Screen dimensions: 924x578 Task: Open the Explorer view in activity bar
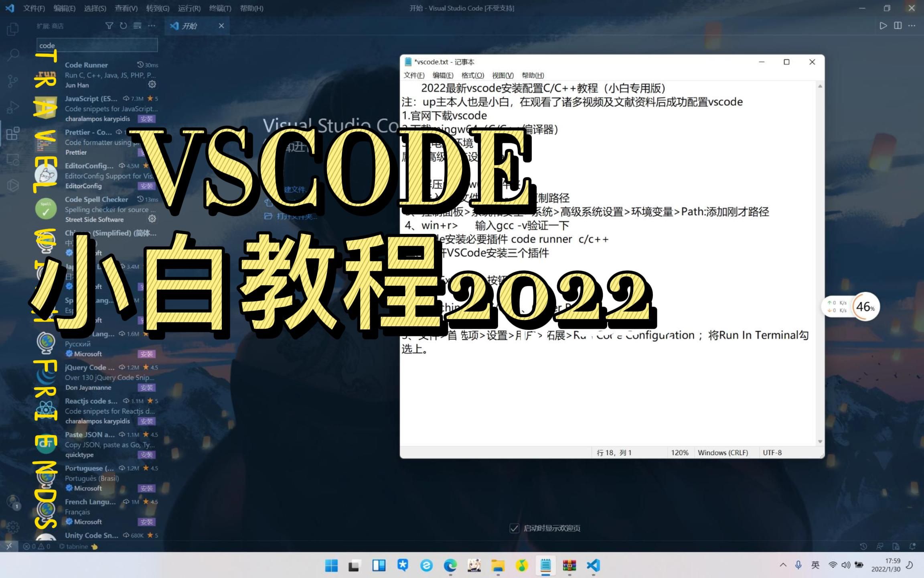pos(13,29)
